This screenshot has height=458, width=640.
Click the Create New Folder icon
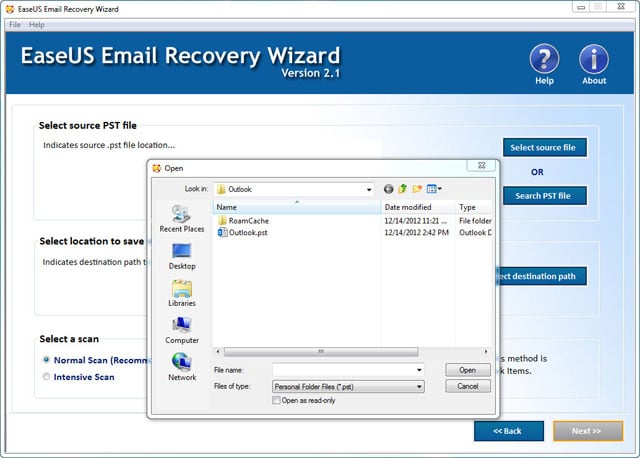click(x=417, y=188)
